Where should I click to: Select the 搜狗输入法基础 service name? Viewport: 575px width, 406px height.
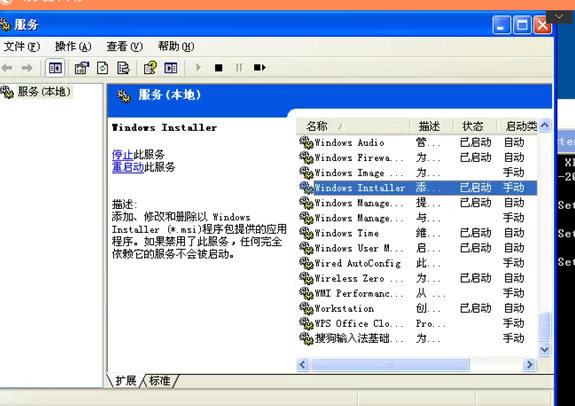pos(359,338)
